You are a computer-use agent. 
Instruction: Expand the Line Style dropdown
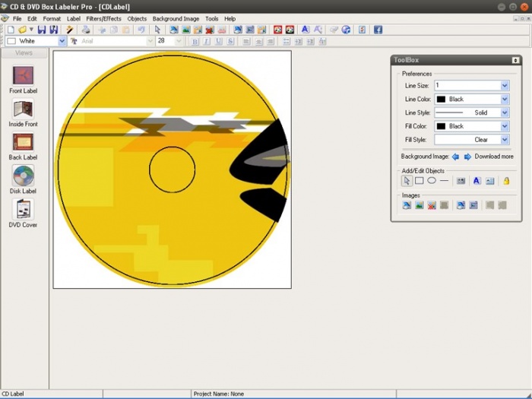(x=505, y=112)
